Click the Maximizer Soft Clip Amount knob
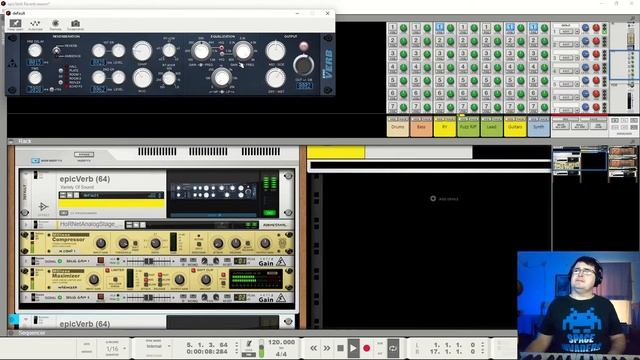Screen dimensions: 640x360 point(205,280)
